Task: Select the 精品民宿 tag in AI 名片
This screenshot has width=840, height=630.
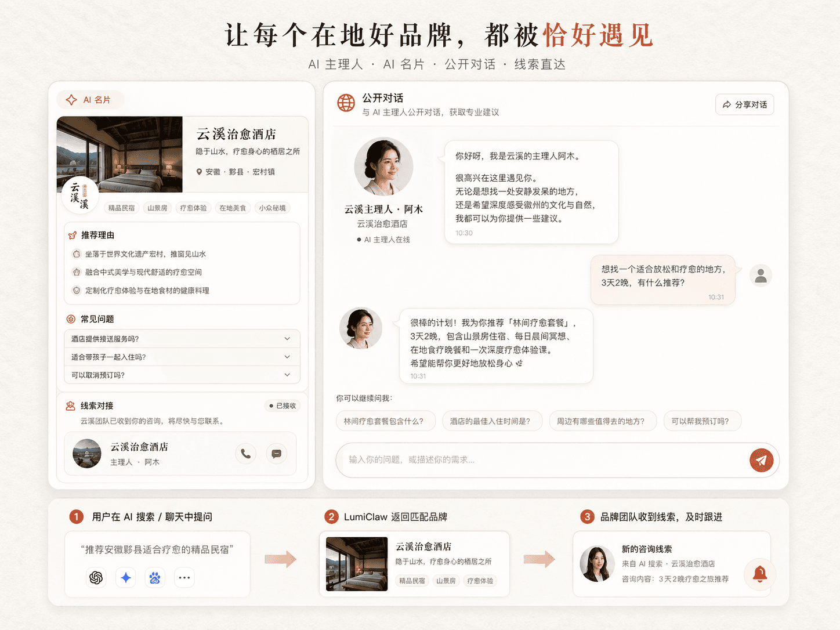Action: 122,208
